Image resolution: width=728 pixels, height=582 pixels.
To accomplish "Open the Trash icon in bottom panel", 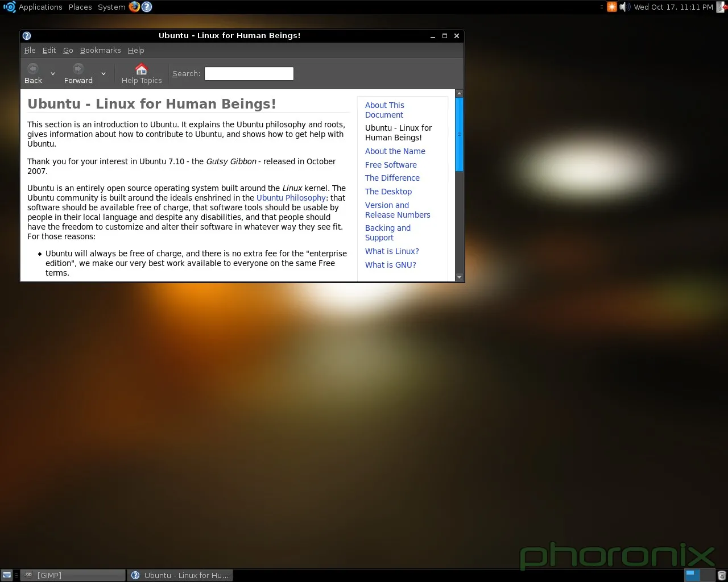I will point(722,575).
